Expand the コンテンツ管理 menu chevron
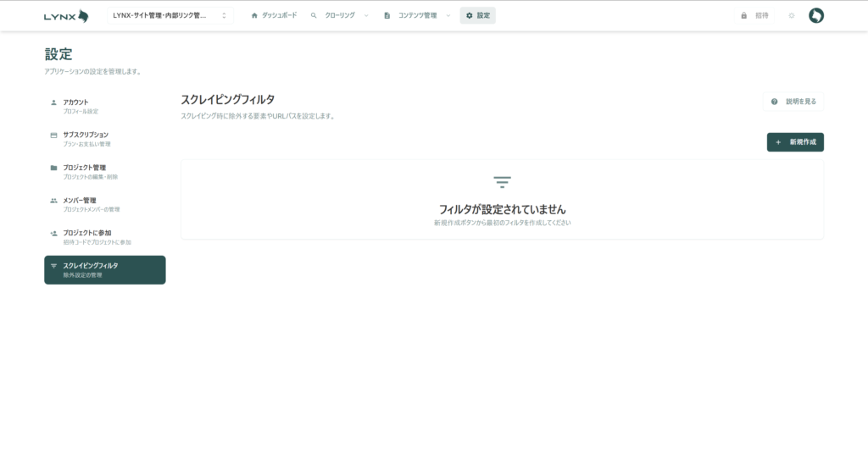Viewport: 868px width, 453px height. coord(448,15)
